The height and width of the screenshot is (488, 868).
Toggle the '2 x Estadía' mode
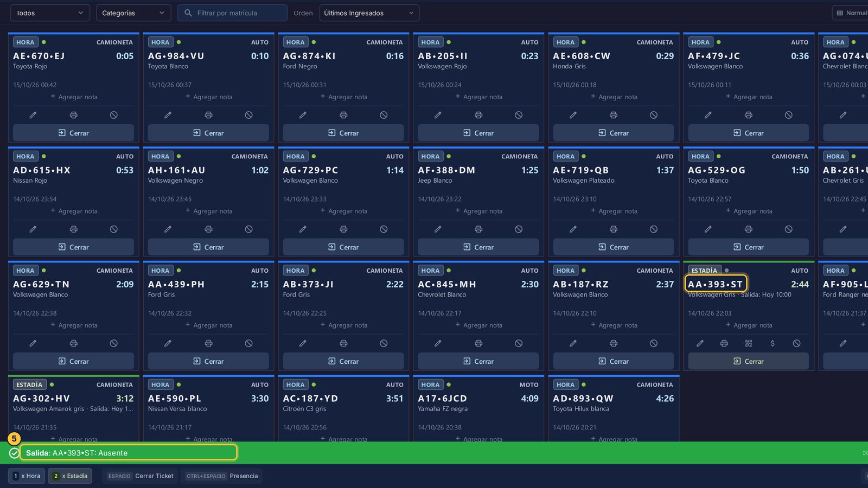click(70, 476)
